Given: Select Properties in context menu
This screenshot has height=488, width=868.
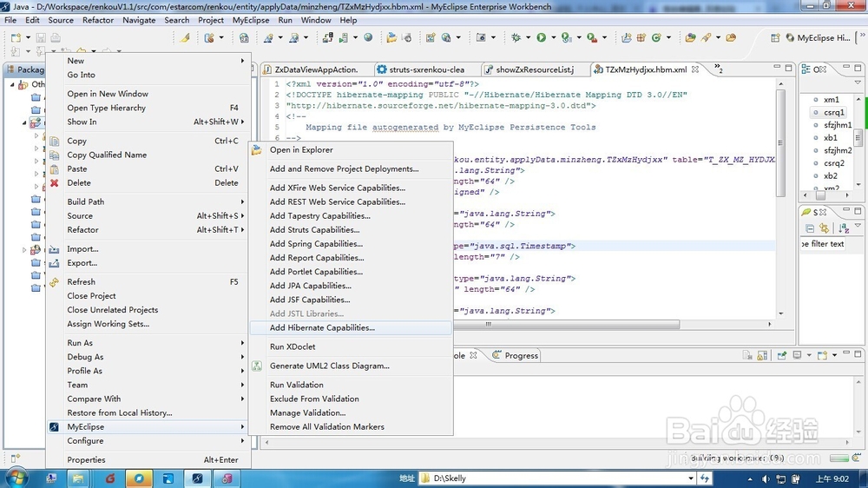Looking at the screenshot, I should [148, 459].
